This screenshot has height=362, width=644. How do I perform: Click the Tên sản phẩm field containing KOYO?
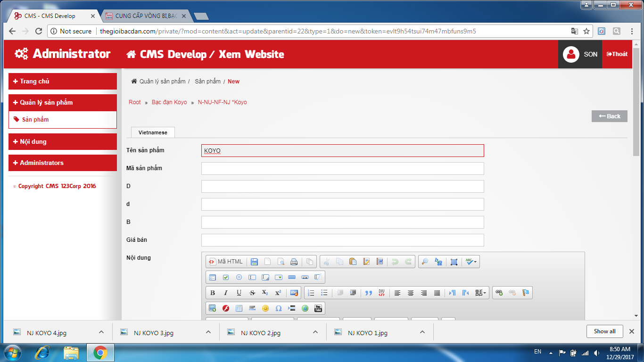pos(343,150)
